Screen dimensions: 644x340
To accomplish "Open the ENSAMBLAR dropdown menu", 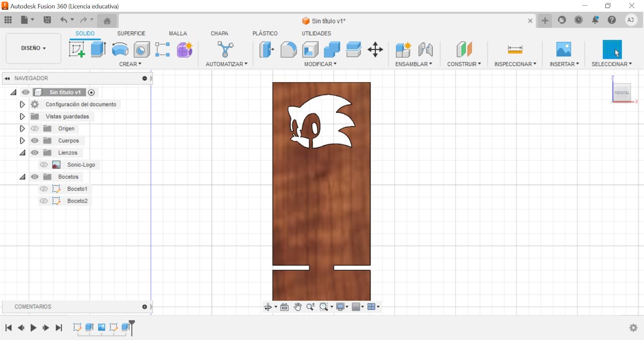I will point(414,64).
